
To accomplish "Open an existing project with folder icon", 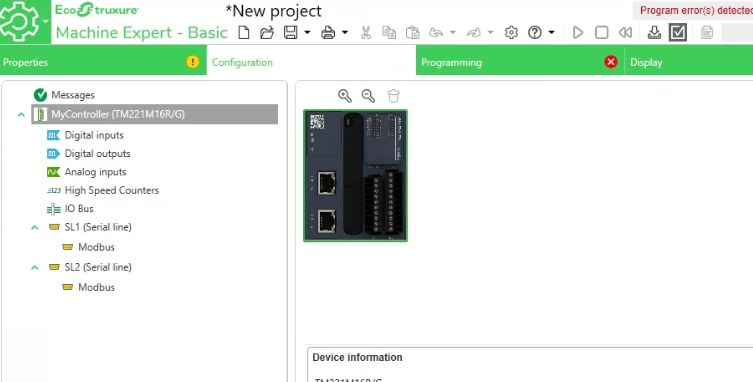I will point(267,33).
